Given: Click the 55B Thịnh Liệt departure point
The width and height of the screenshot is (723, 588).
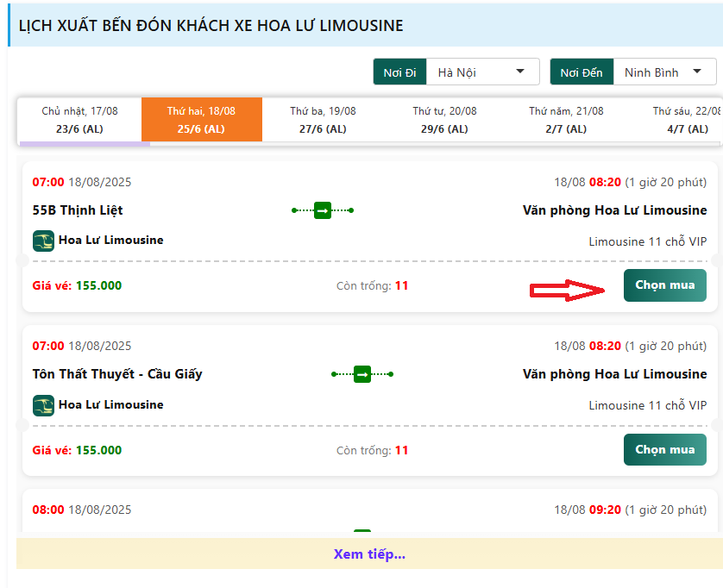Looking at the screenshot, I should [78, 210].
